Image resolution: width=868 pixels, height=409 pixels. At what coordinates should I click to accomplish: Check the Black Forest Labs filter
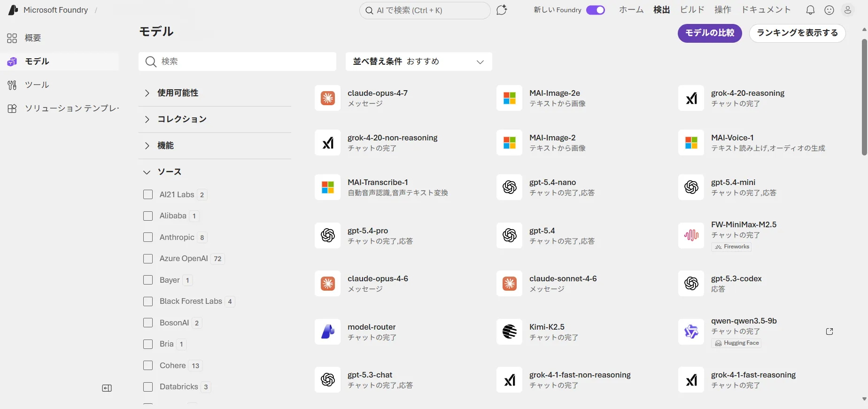tap(148, 301)
